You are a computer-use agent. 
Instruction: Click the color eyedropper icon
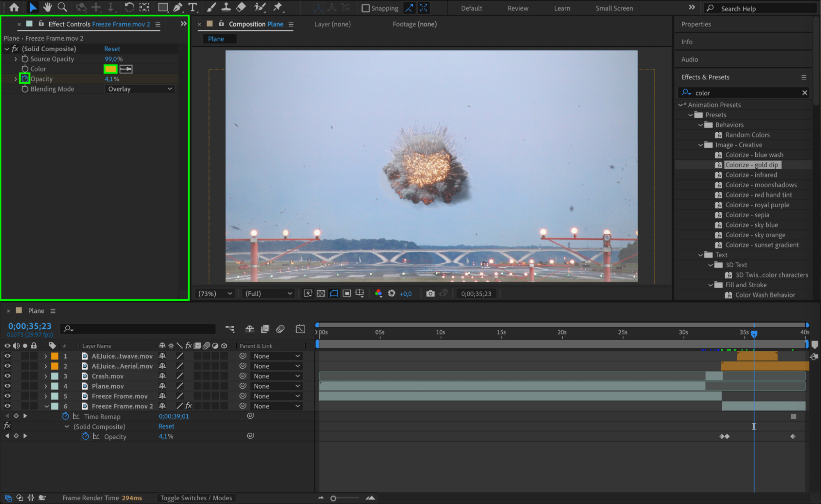pyautogui.click(x=126, y=69)
